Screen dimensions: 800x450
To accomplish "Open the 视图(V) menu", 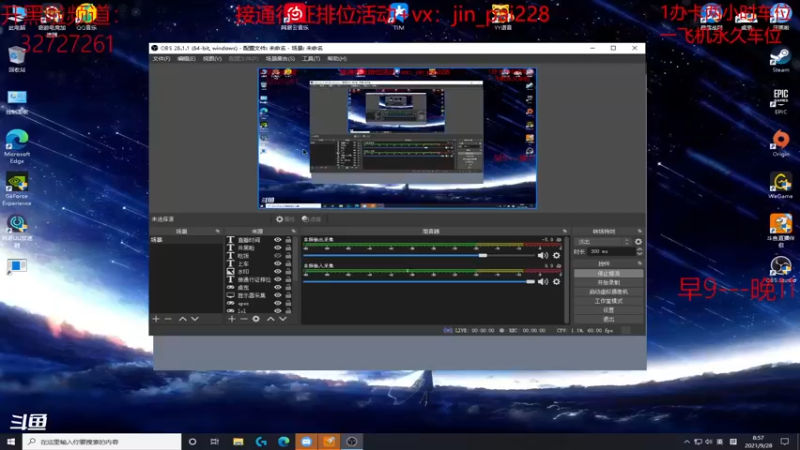I will click(212, 59).
